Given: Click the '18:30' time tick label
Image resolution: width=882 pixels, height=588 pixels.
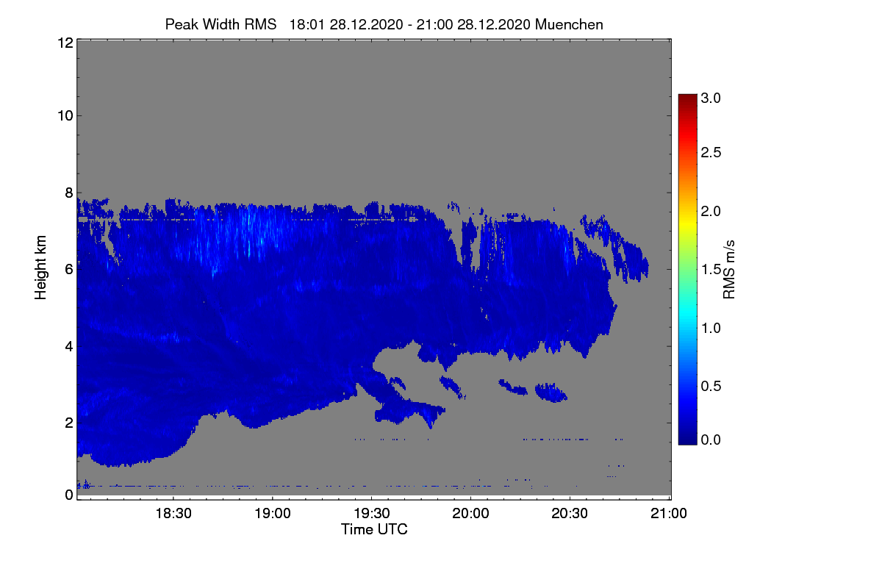Looking at the screenshot, I should coord(173,514).
